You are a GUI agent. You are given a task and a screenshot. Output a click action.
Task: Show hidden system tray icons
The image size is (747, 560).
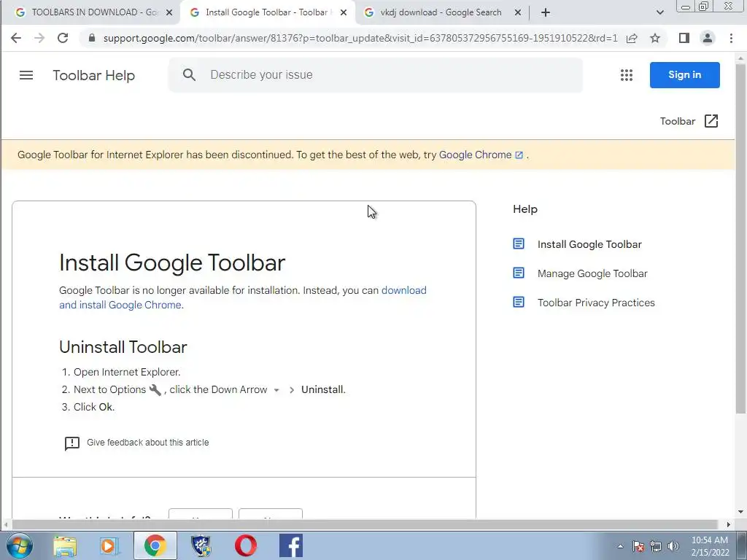(x=620, y=546)
